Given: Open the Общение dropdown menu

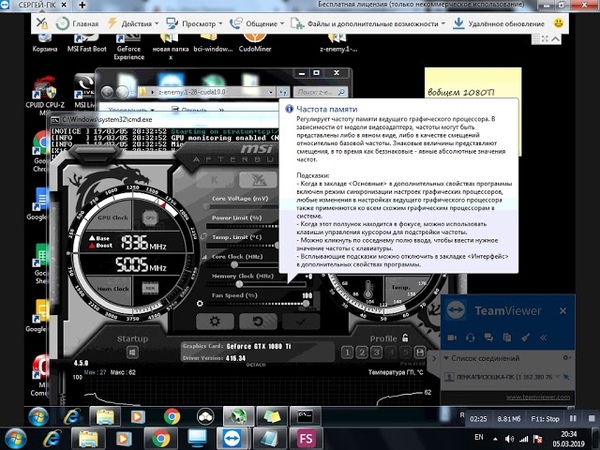Looking at the screenshot, I should [x=257, y=23].
